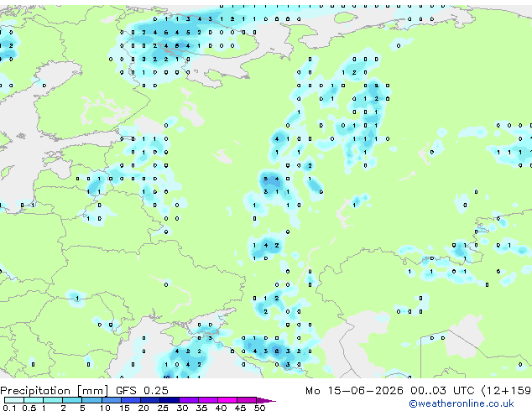Click the legend label "35"
The image size is (532, 411).
[x=201, y=408]
